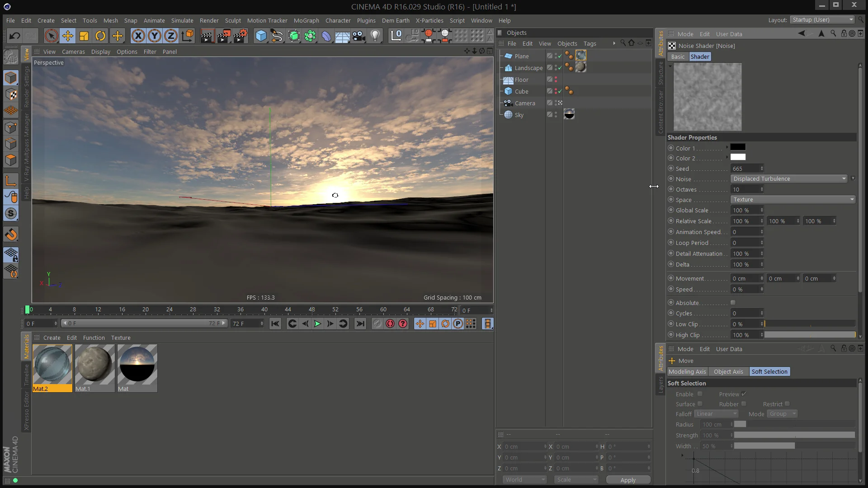Open the File menu
Viewport: 868px width, 488px height.
(10, 20)
